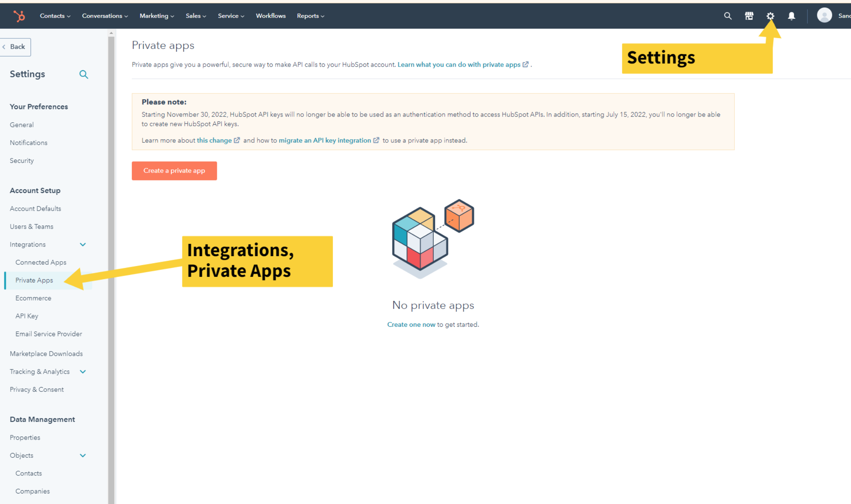Click the sidebar scroll-up arrow
851x504 pixels.
click(x=111, y=33)
